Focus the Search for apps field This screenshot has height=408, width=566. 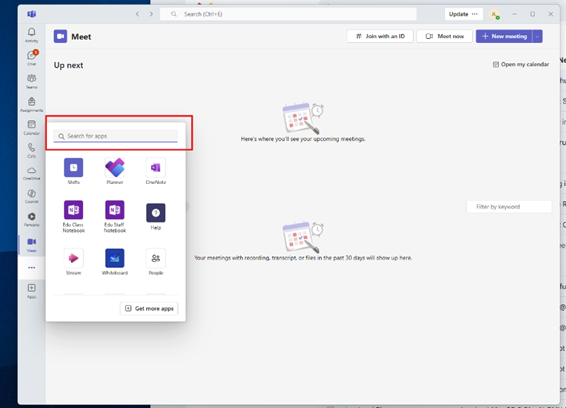[116, 136]
